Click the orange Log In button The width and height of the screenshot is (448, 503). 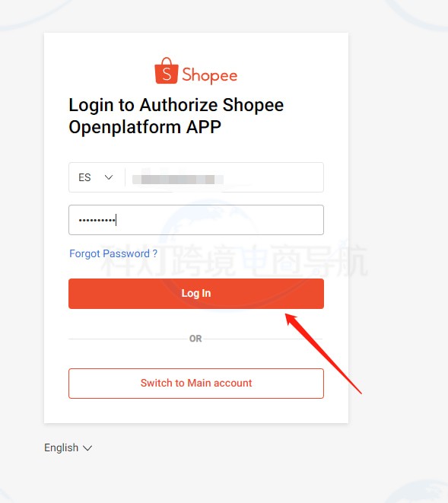click(196, 294)
